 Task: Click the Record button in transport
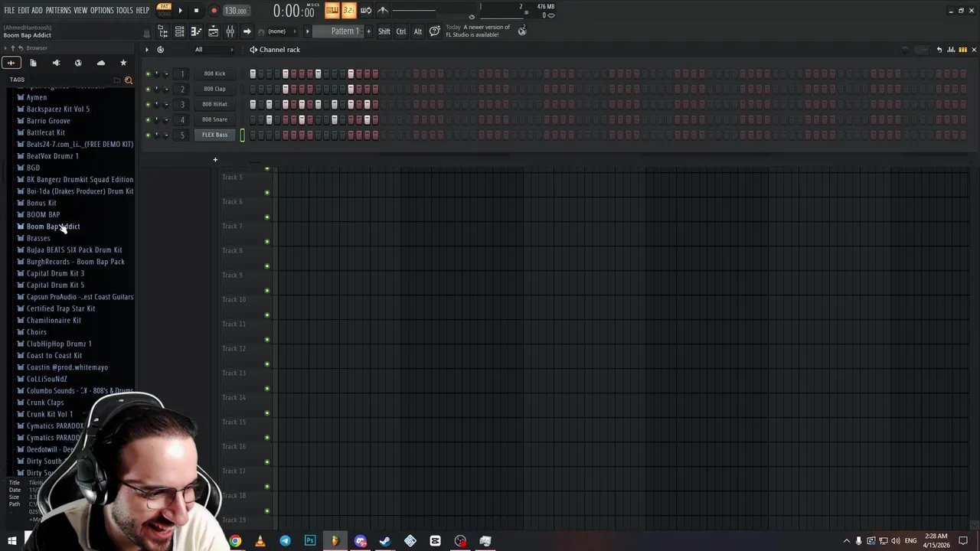click(214, 11)
